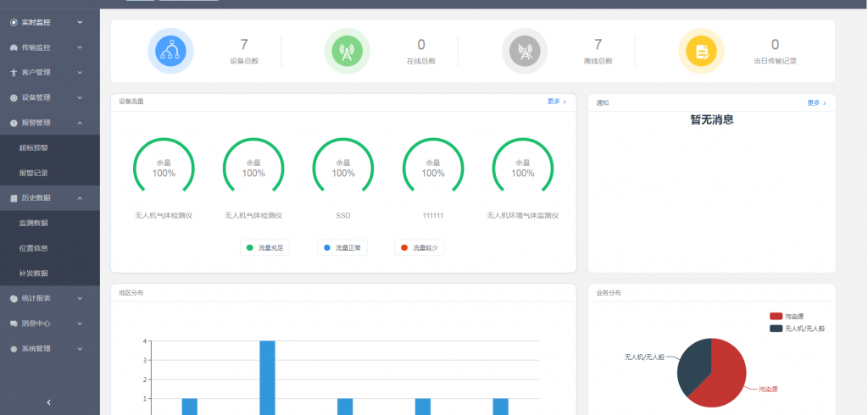Collapse the sidebar using the bottom arrow
868x415 pixels.
49,402
